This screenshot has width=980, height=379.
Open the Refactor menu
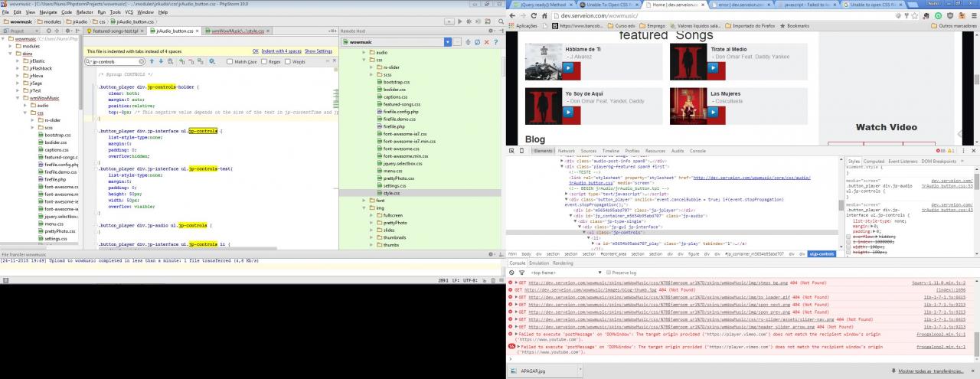pyautogui.click(x=85, y=12)
